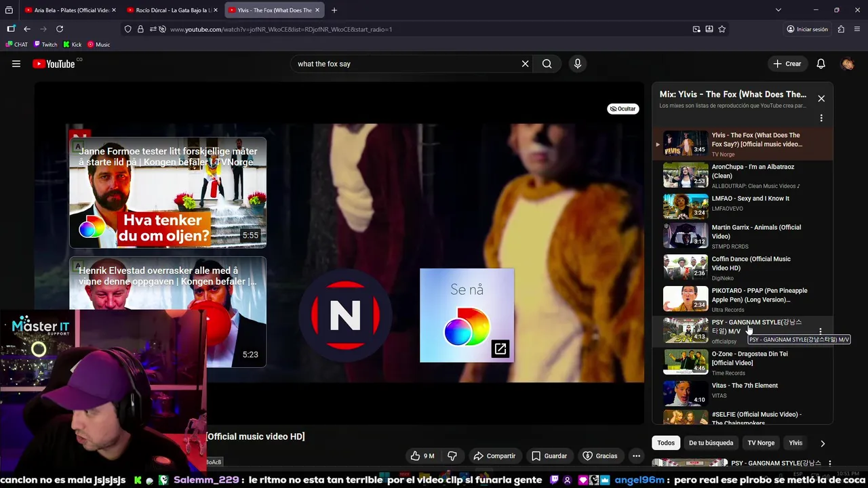The width and height of the screenshot is (868, 488).
Task: Open the Kick bookmark
Action: pyautogui.click(x=73, y=45)
